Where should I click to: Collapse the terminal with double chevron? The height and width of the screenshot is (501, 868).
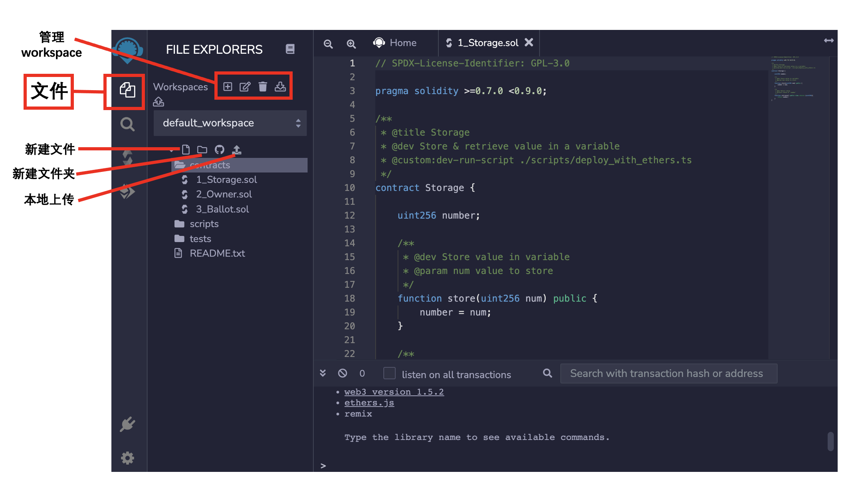323,373
